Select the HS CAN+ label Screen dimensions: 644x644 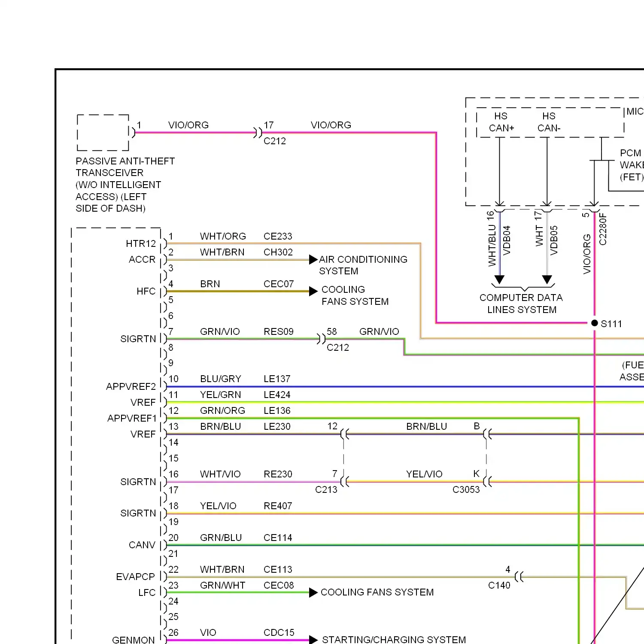[501, 122]
